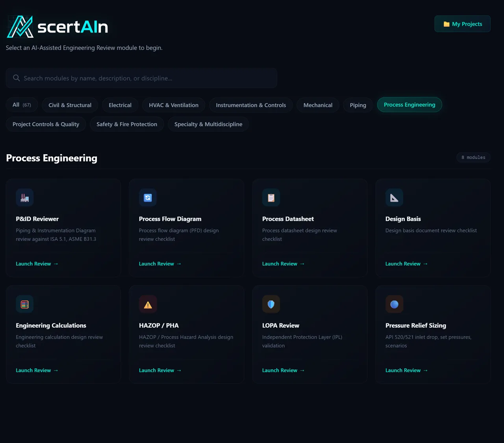
Task: Click the search magnifier icon
Action: [x=16, y=78]
